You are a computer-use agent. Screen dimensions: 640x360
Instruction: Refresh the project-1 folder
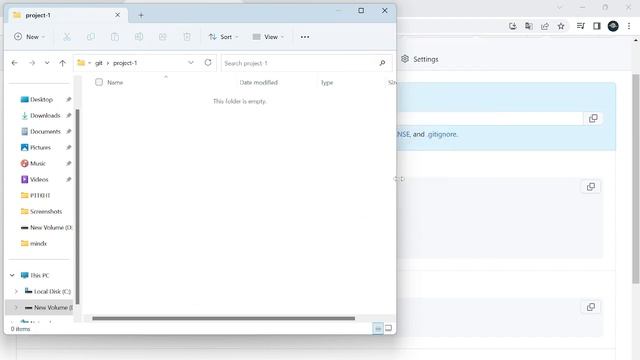tap(208, 63)
